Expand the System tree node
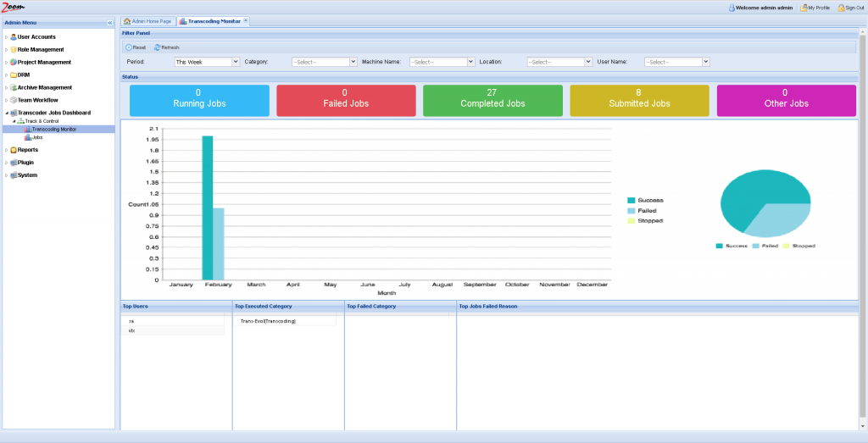Image resolution: width=868 pixels, height=443 pixels. click(6, 175)
